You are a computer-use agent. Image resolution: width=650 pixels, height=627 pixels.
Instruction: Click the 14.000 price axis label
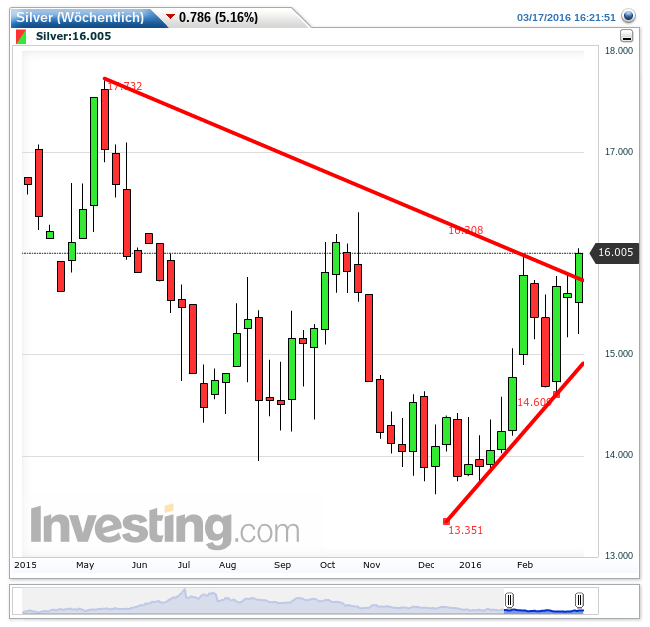pyautogui.click(x=618, y=455)
